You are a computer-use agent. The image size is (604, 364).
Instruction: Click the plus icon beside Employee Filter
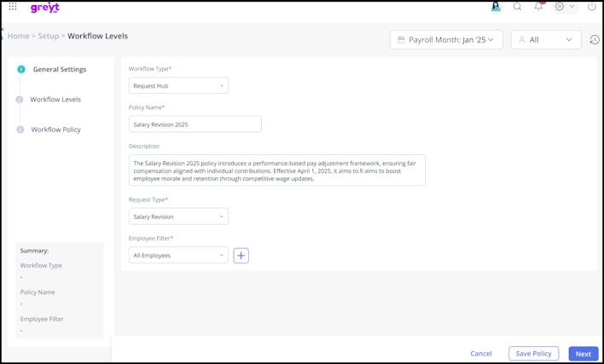pos(241,256)
